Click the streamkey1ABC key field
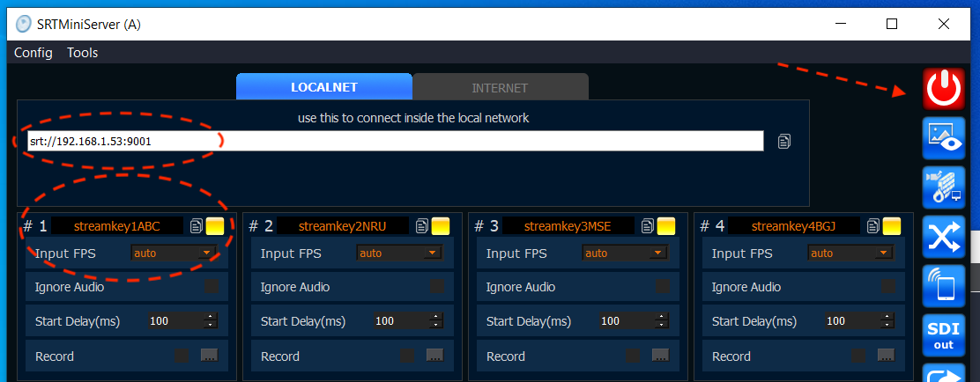980x382 pixels. coord(117,226)
